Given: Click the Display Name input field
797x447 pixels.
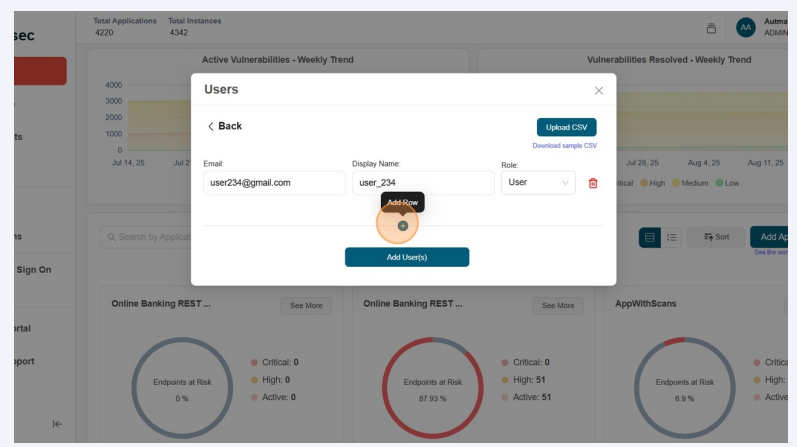Looking at the screenshot, I should tap(423, 183).
